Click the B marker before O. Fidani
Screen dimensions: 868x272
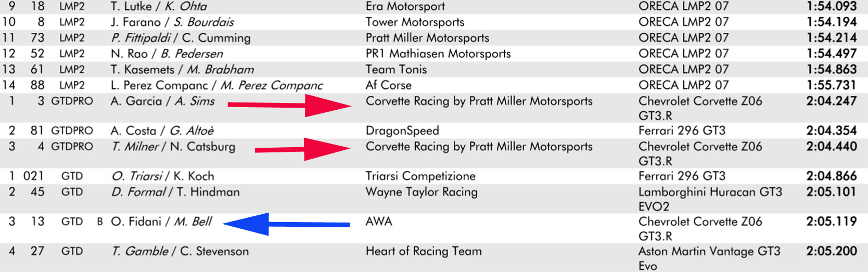[100, 222]
